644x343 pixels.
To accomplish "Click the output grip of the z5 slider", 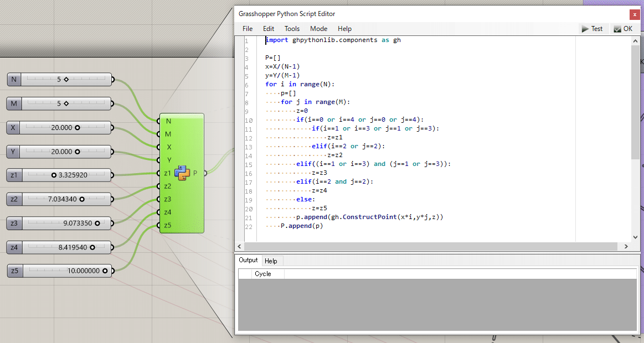I will tap(113, 271).
